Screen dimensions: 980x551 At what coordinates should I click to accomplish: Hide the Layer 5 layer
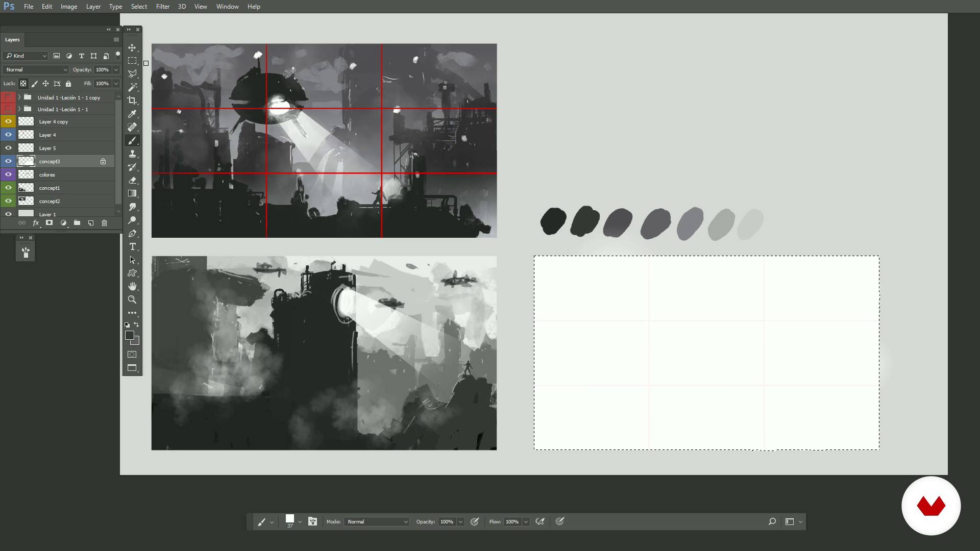(8, 148)
